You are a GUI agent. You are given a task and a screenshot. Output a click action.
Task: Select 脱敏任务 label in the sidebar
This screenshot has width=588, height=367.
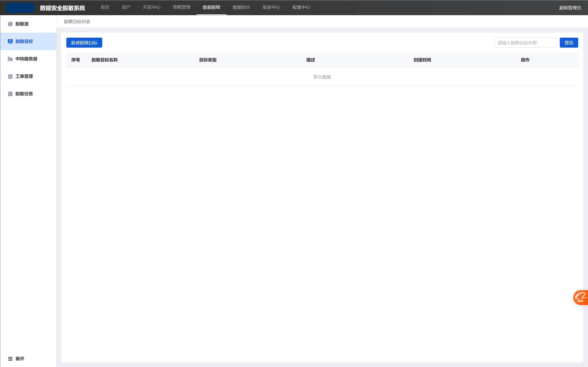(x=24, y=94)
